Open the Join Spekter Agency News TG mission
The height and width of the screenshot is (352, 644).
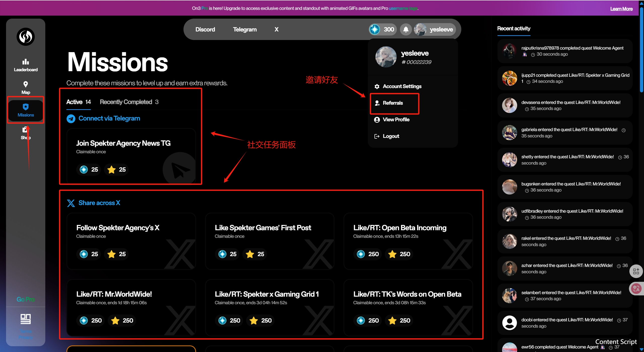point(131,156)
